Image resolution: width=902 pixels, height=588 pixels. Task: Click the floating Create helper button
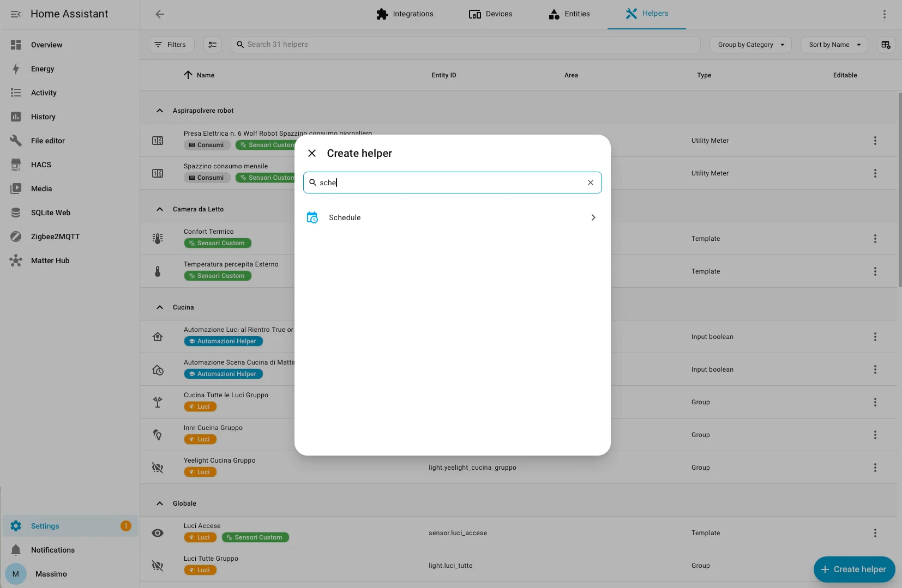coord(854,569)
